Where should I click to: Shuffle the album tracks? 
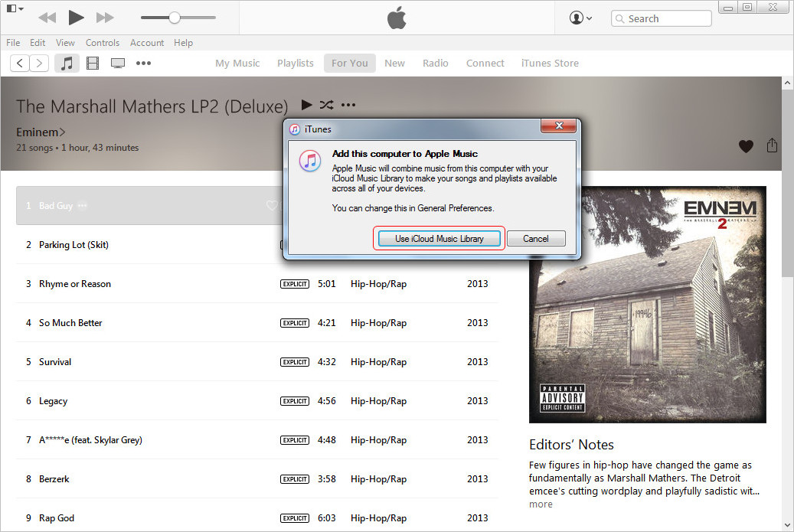tap(327, 105)
